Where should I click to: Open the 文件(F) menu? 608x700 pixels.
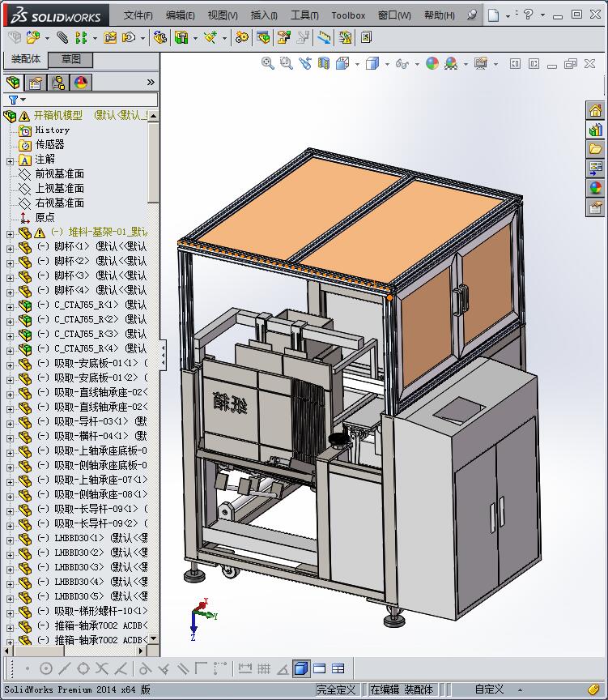click(x=138, y=15)
